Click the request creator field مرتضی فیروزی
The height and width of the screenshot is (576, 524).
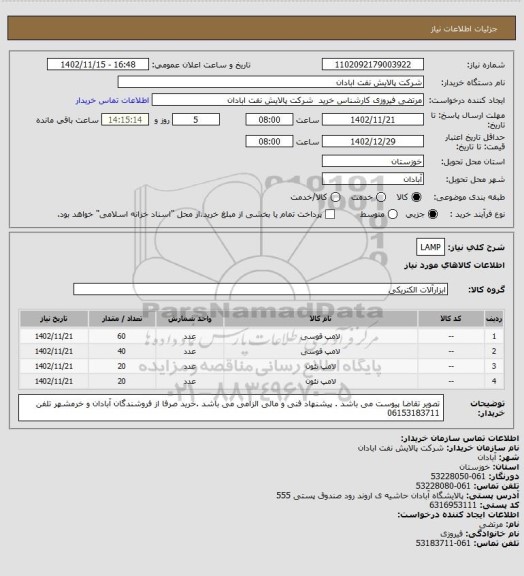click(288, 100)
